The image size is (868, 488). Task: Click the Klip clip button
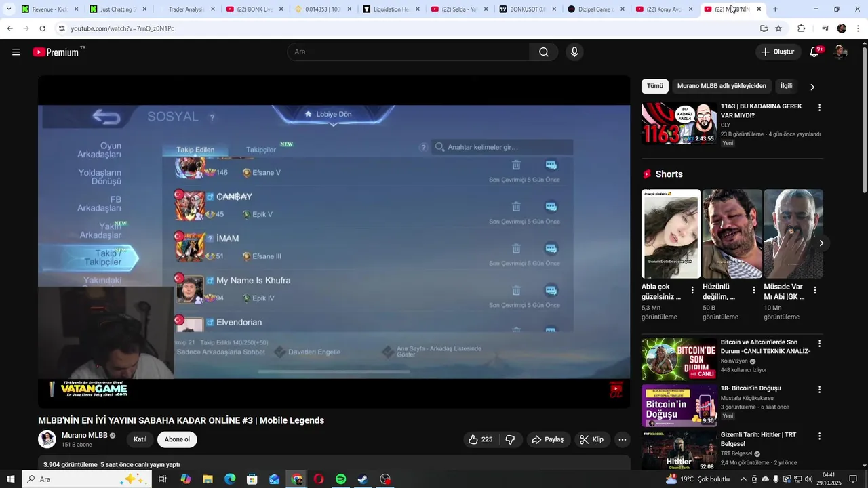pyautogui.click(x=591, y=439)
